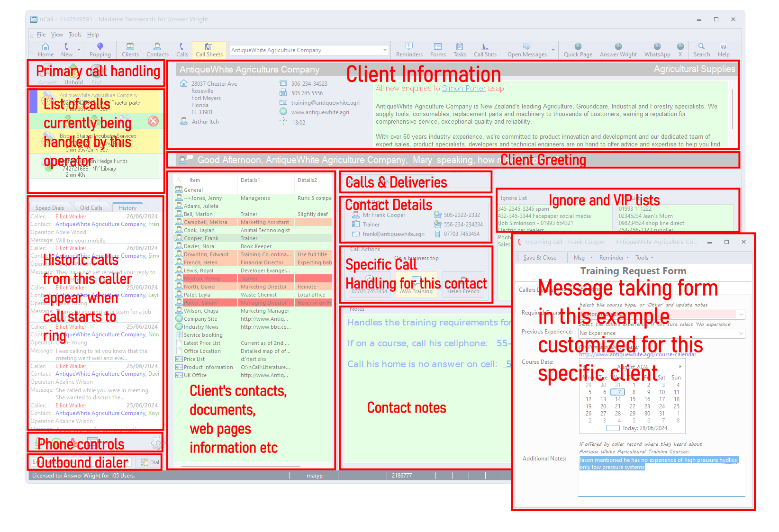Select the Campbell, Melissa contact row

tap(253, 222)
